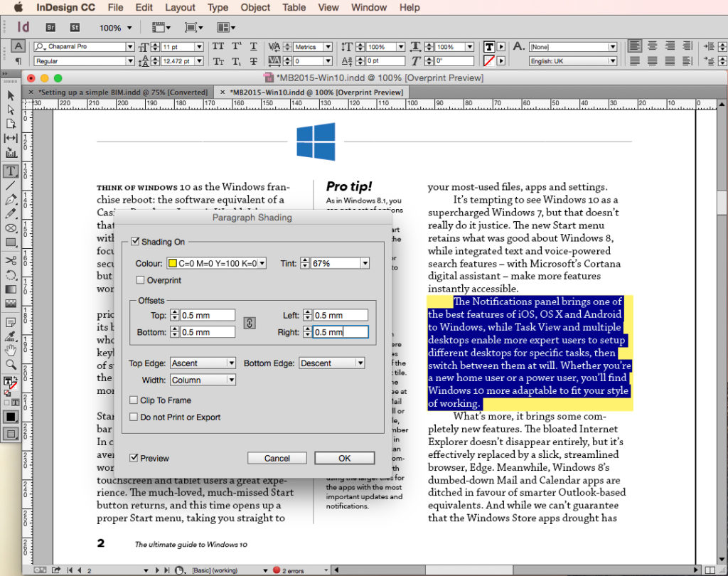Open Adobe Bridge via the Br icon

click(x=50, y=27)
